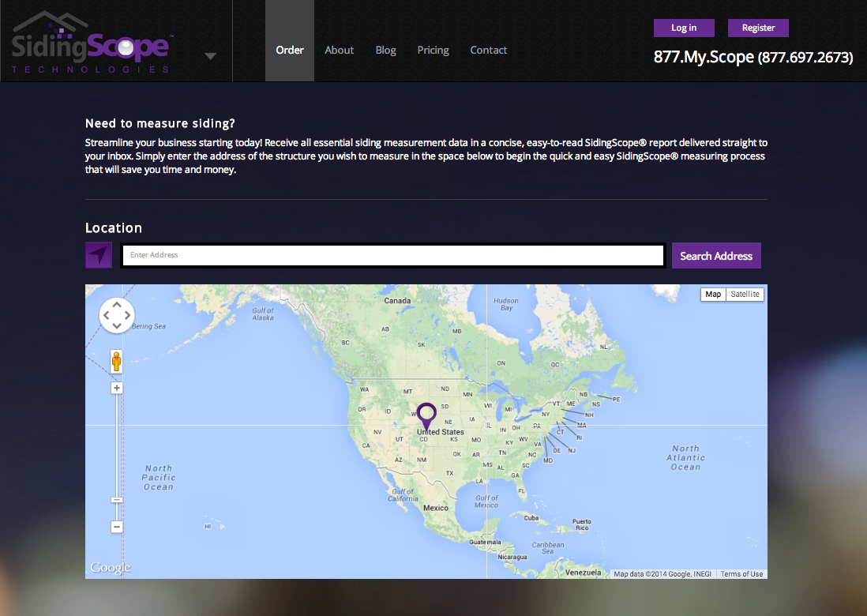
Task: Click the Location section heading
Action: [114, 227]
